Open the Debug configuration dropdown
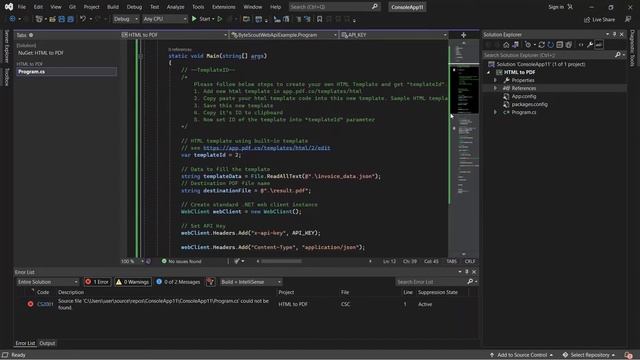640x360 pixels. click(x=125, y=19)
